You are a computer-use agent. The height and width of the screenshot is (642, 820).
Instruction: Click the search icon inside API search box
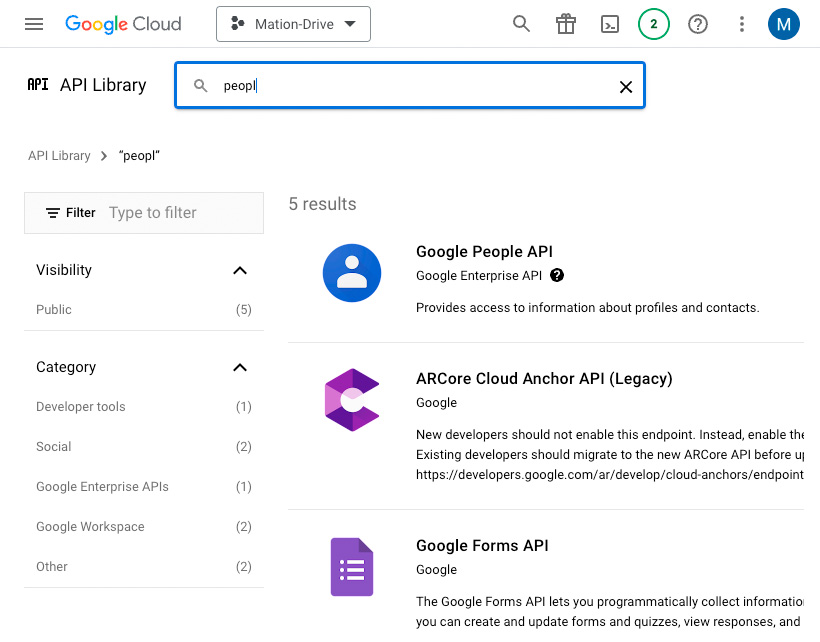[x=200, y=85]
